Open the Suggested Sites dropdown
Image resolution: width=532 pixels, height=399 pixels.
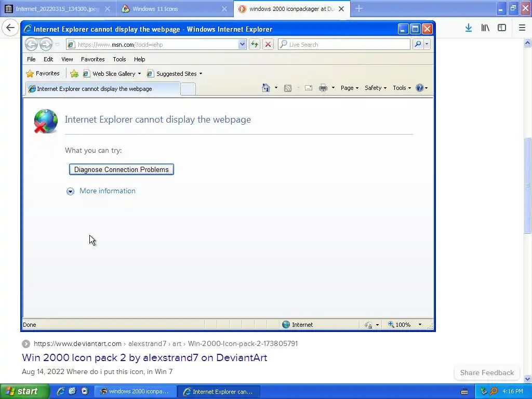pyautogui.click(x=175, y=74)
